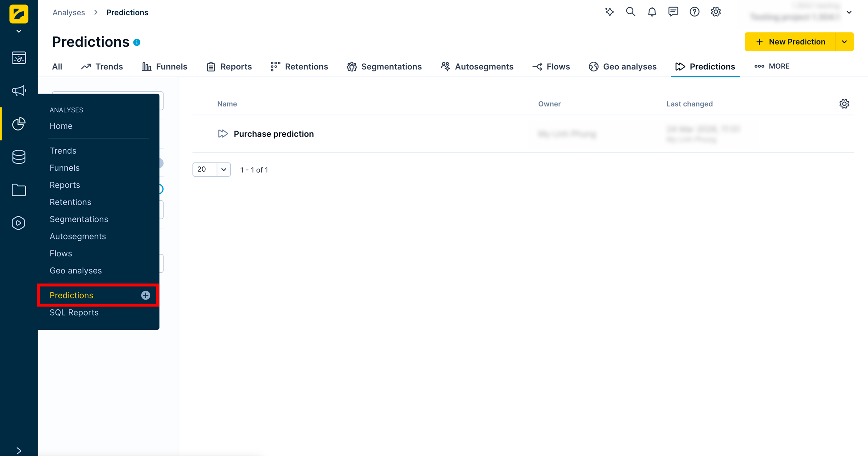Viewport: 868px width, 456px height.
Task: Expand the sidebar with bottom arrow
Action: [x=19, y=450]
